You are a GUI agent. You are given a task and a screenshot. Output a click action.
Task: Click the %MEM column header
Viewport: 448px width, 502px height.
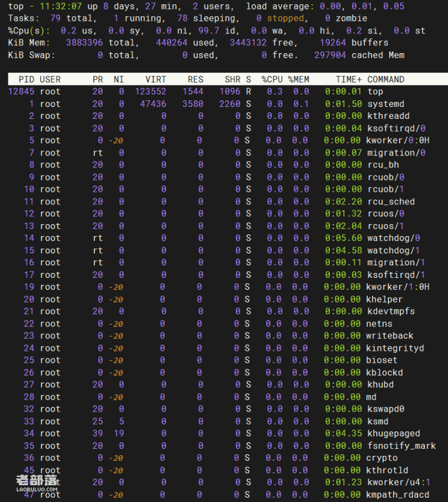299,79
